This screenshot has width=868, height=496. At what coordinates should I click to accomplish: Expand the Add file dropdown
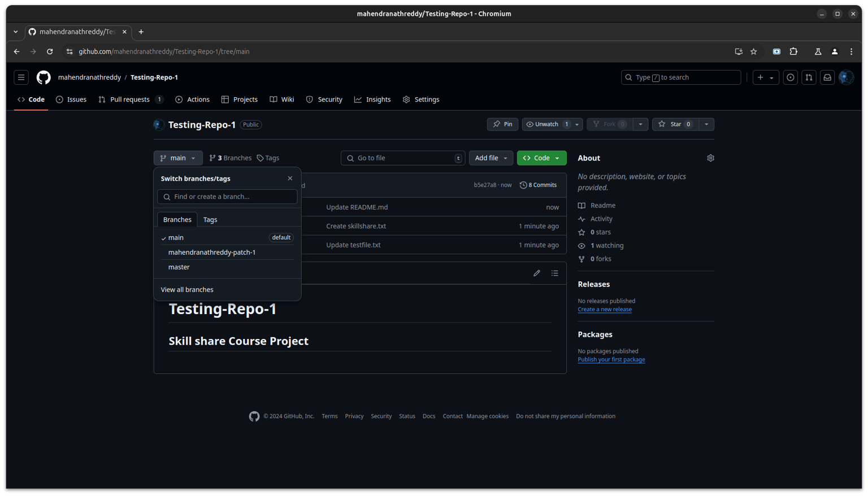tap(491, 158)
